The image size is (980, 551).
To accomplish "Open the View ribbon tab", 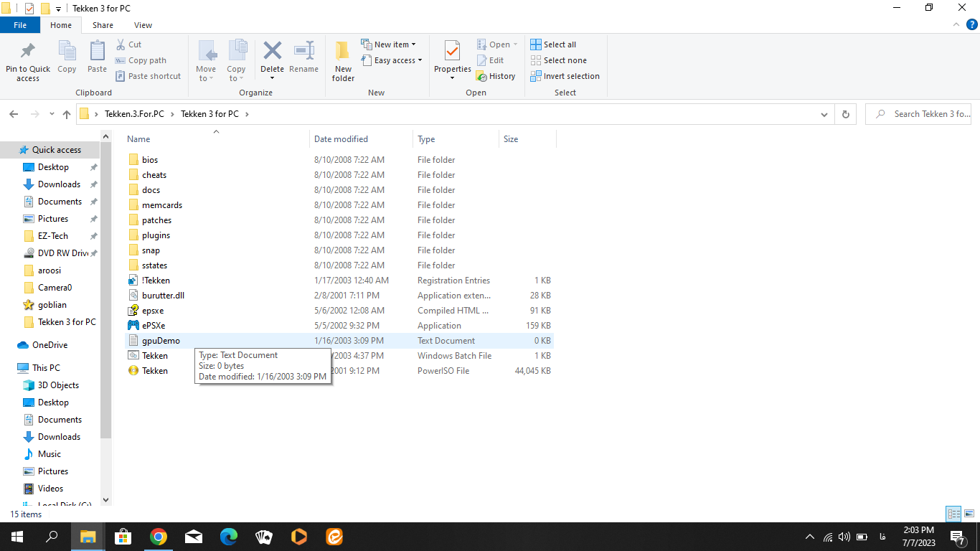I will (x=143, y=25).
